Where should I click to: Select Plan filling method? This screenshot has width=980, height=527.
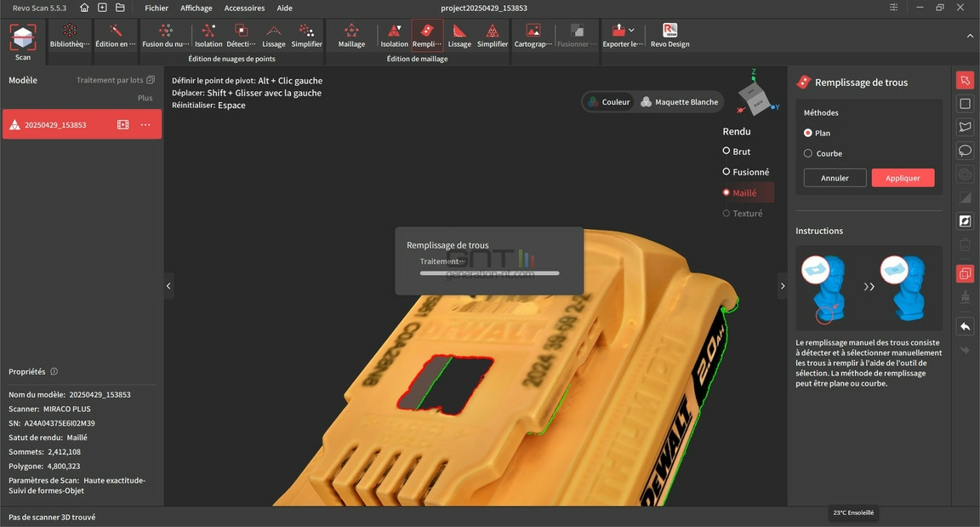817,133
